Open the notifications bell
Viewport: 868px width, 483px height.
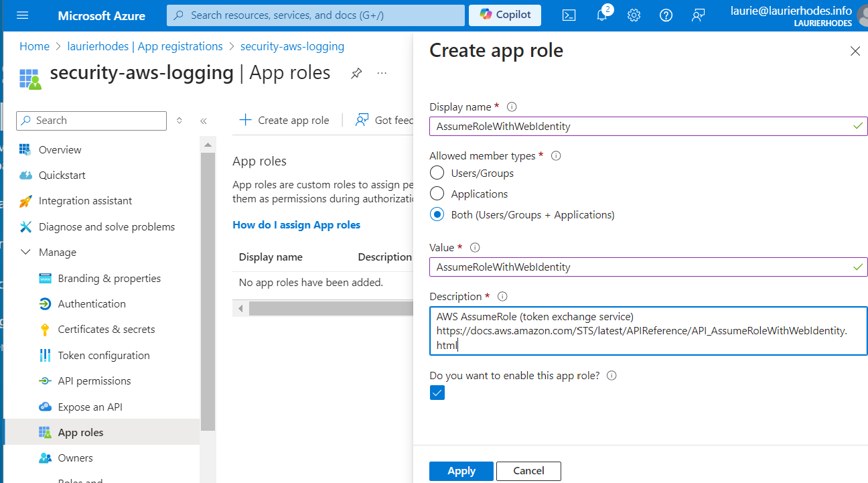pos(601,15)
